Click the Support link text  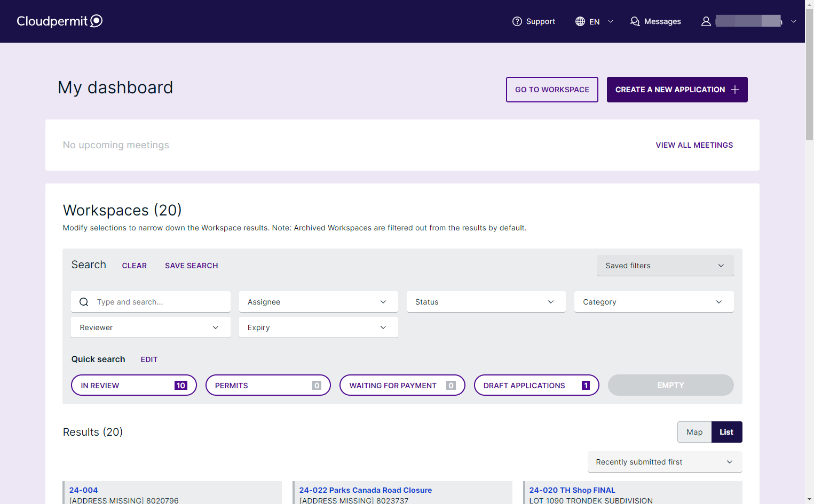[540, 21]
